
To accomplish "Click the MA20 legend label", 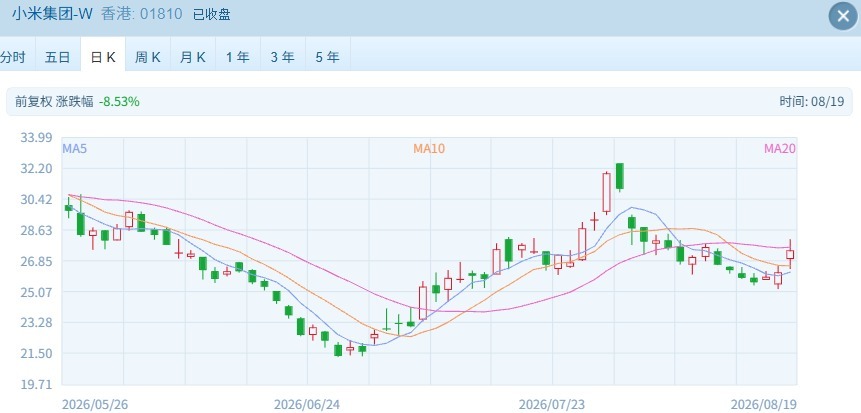I will (x=780, y=148).
